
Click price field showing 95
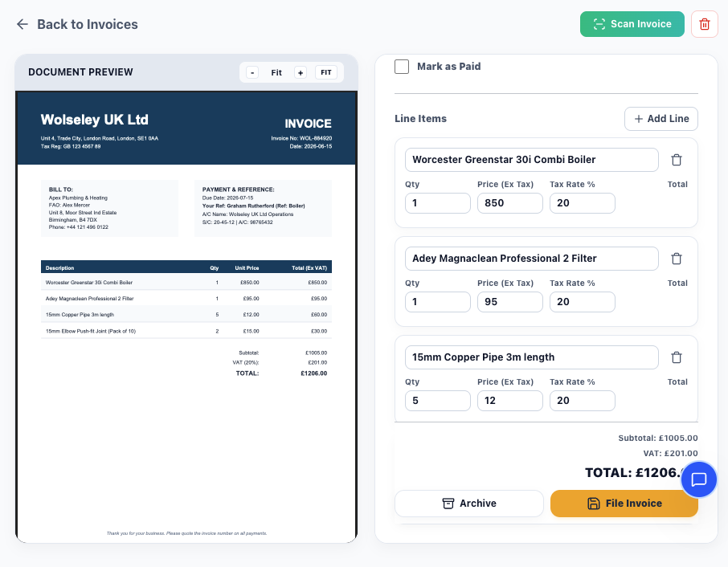509,302
